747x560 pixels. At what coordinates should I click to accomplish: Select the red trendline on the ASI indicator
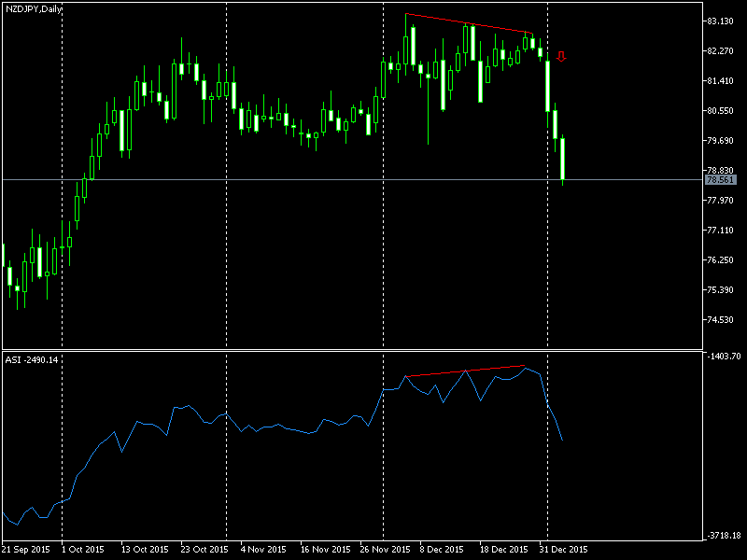(x=465, y=371)
